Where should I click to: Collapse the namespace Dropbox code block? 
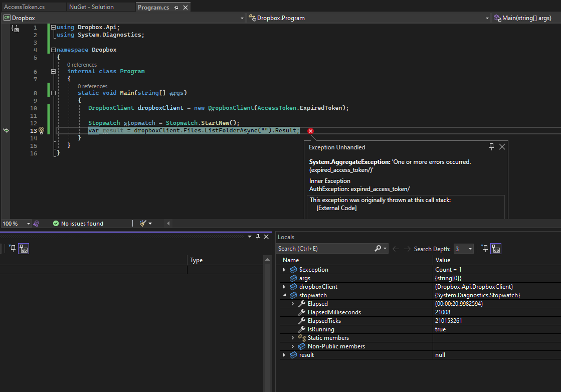pyautogui.click(x=53, y=50)
